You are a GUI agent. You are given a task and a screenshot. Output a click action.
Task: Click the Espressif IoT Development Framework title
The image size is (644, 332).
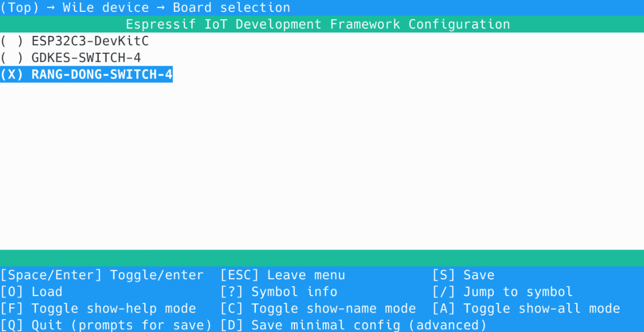(318, 25)
